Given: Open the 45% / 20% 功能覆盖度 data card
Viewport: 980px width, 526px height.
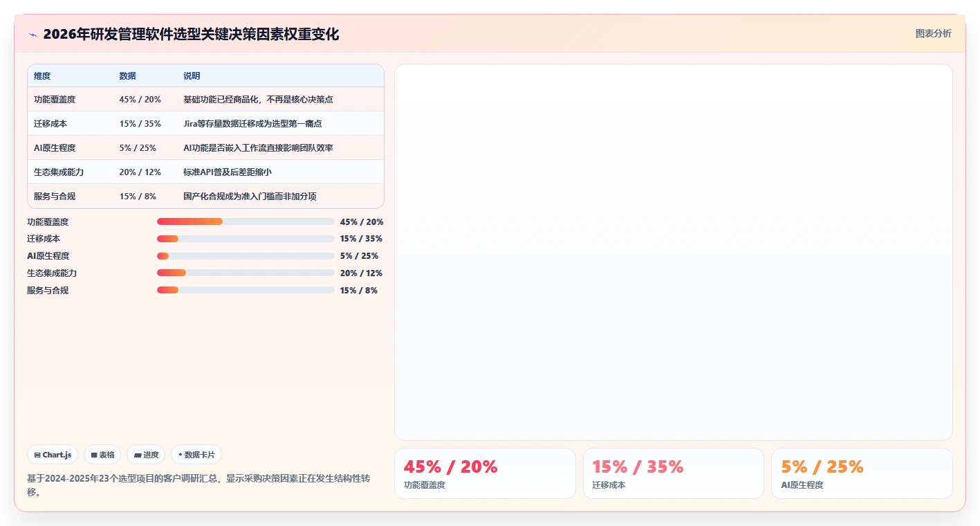Looking at the screenshot, I should coord(485,473).
